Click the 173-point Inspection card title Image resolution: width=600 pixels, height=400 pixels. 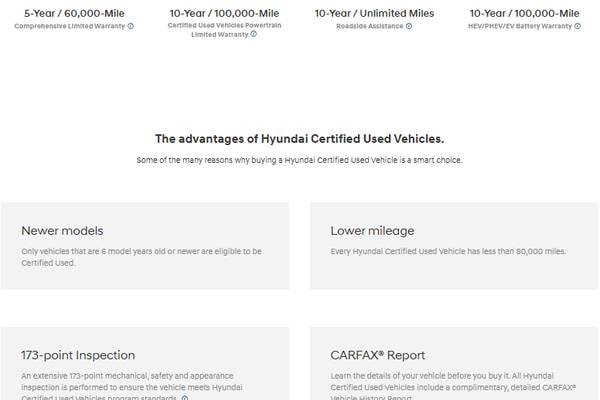(x=78, y=355)
